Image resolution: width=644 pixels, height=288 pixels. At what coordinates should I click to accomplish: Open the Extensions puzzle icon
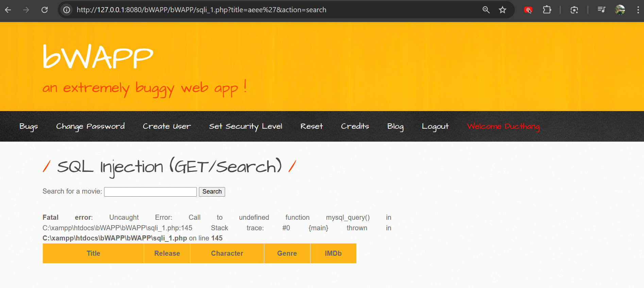point(547,10)
